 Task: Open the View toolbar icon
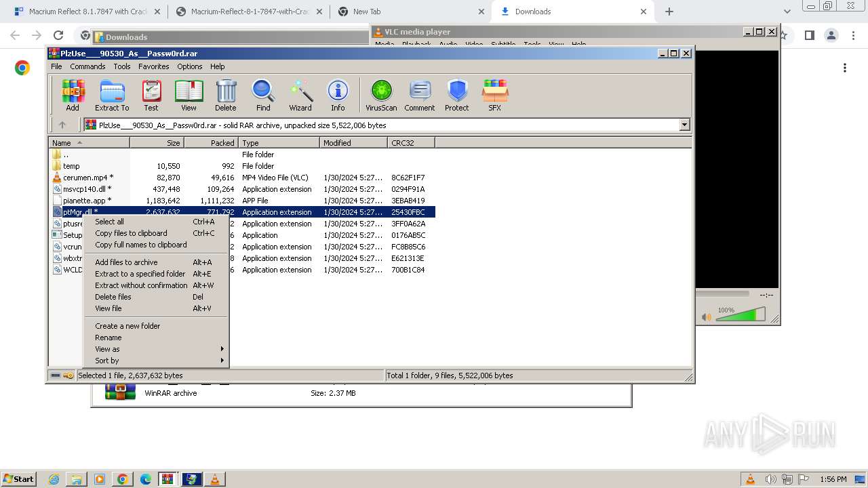(x=189, y=95)
